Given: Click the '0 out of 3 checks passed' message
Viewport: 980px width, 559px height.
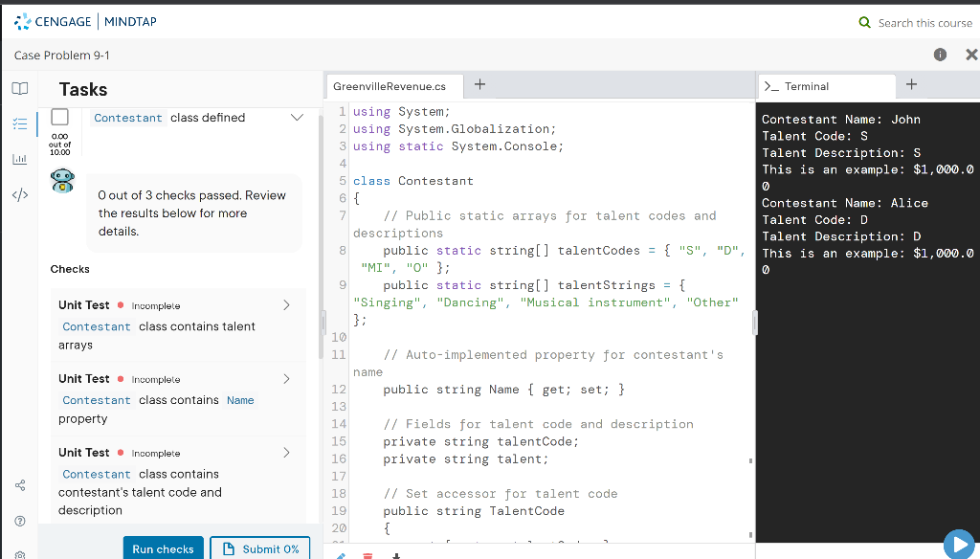Looking at the screenshot, I should [x=191, y=213].
